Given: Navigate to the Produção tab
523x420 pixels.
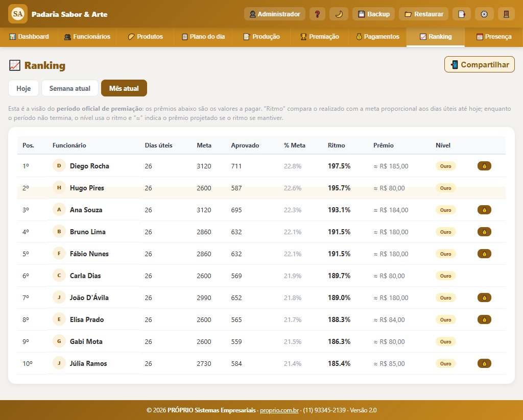Looking at the screenshot, I should [261, 37].
